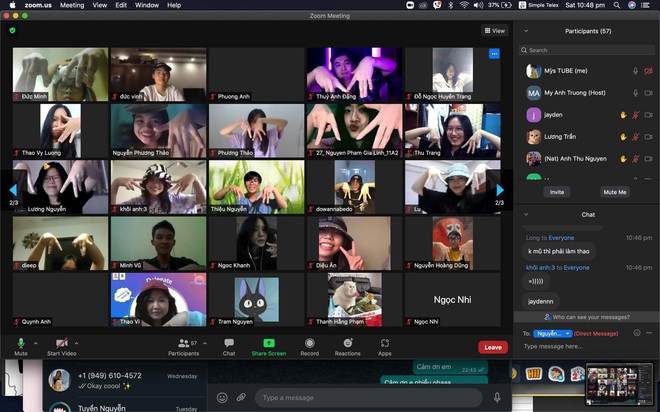Start recording with the Record button
The height and width of the screenshot is (412, 660).
click(x=310, y=347)
